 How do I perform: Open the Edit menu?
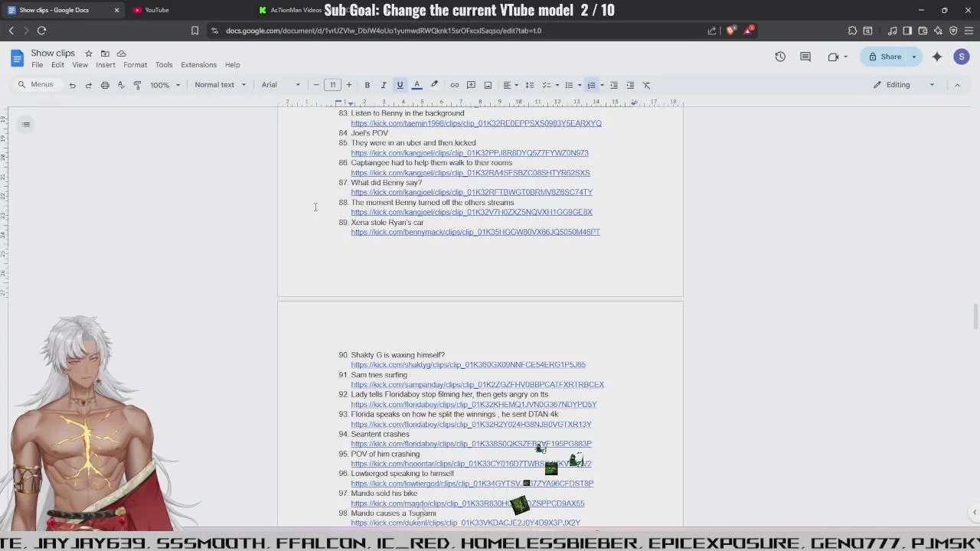pyautogui.click(x=57, y=65)
